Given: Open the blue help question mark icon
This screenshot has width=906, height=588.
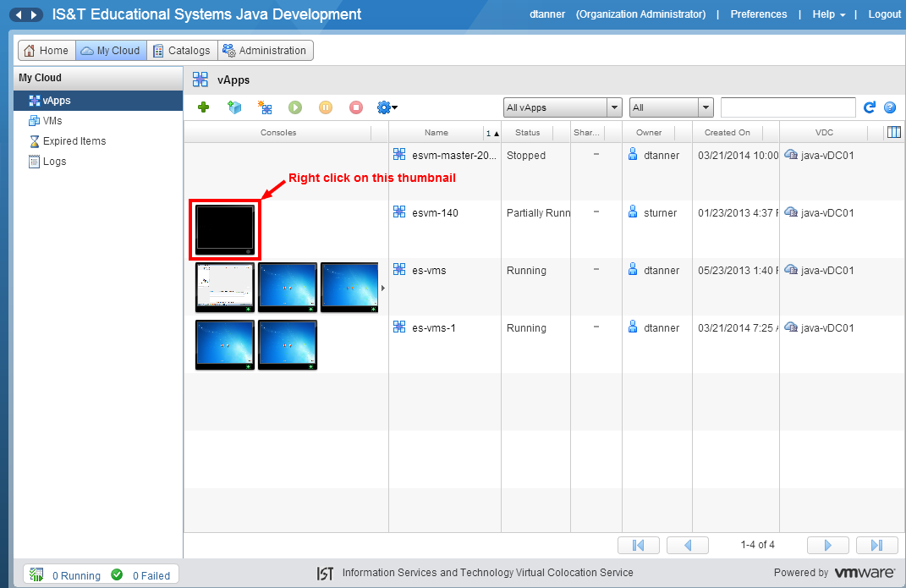Looking at the screenshot, I should coord(890,107).
